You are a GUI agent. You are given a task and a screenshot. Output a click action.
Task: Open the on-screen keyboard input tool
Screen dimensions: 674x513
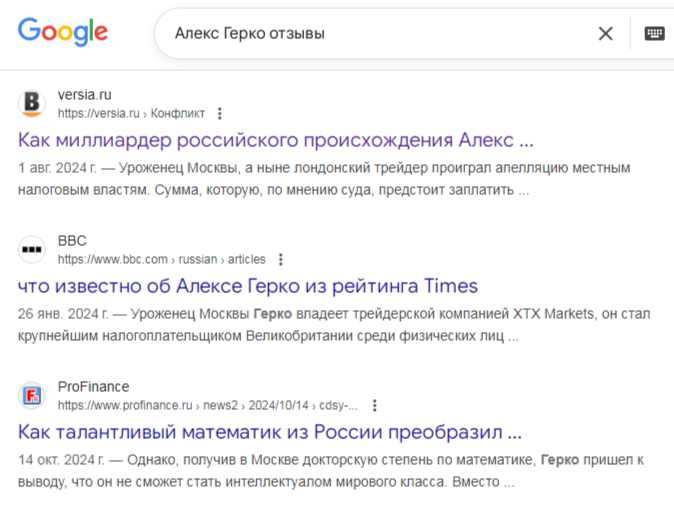pyautogui.click(x=654, y=34)
